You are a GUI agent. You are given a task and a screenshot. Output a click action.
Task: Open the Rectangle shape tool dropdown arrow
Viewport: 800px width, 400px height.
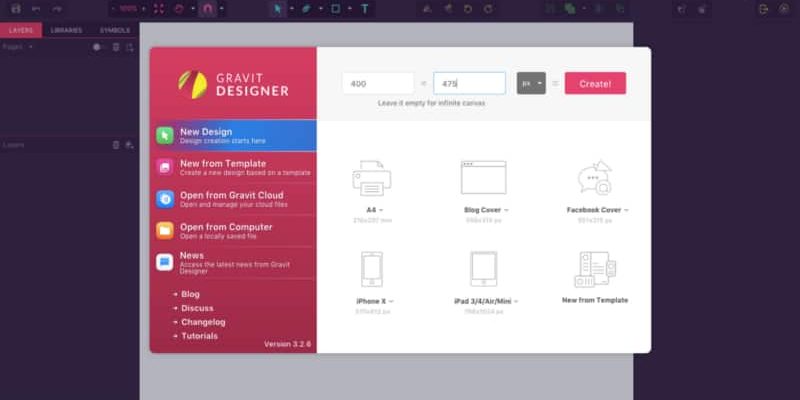pos(349,9)
